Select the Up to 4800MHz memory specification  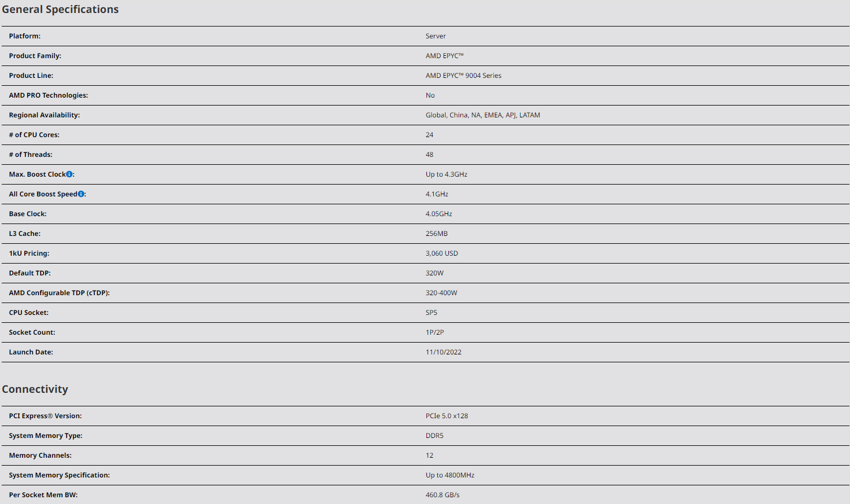(x=450, y=475)
